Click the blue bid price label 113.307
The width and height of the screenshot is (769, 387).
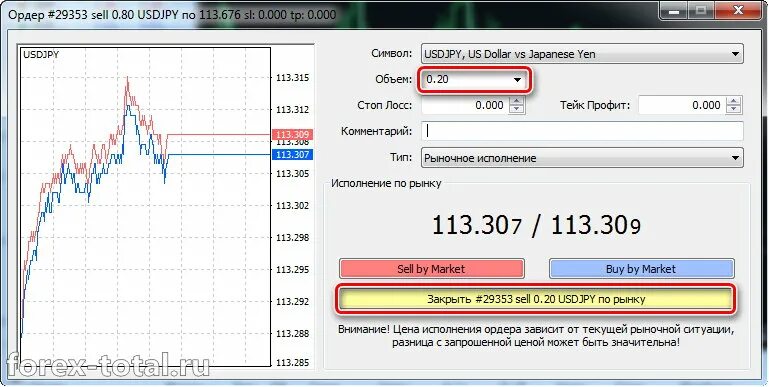(292, 155)
